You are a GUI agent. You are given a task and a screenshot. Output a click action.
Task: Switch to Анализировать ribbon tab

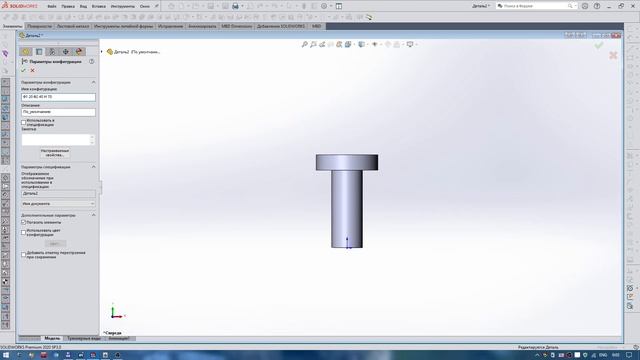202,26
